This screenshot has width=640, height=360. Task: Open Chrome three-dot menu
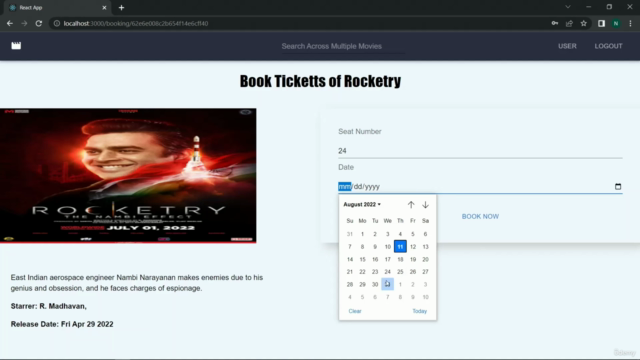coord(630,24)
